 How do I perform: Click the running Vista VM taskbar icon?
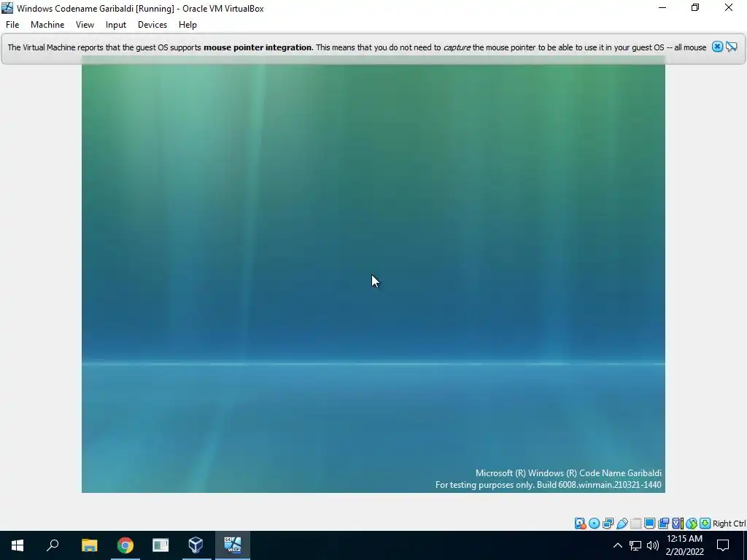pyautogui.click(x=233, y=545)
